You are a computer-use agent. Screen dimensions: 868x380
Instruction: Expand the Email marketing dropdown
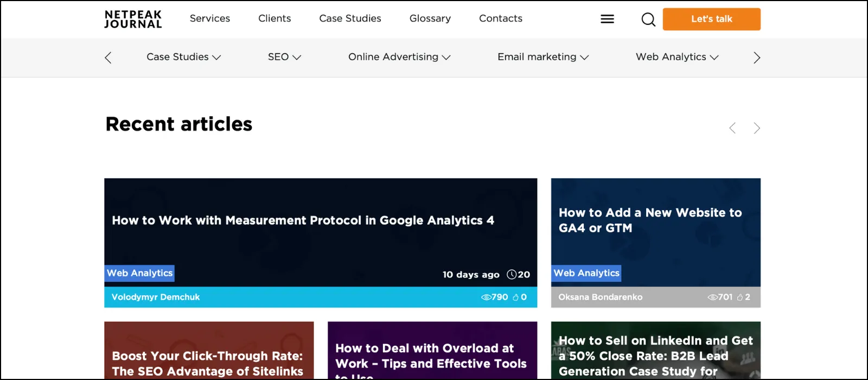click(x=543, y=57)
